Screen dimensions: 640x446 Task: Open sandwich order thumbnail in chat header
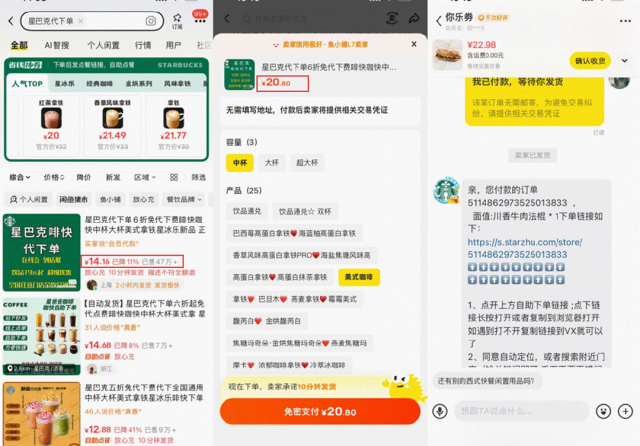(447, 55)
